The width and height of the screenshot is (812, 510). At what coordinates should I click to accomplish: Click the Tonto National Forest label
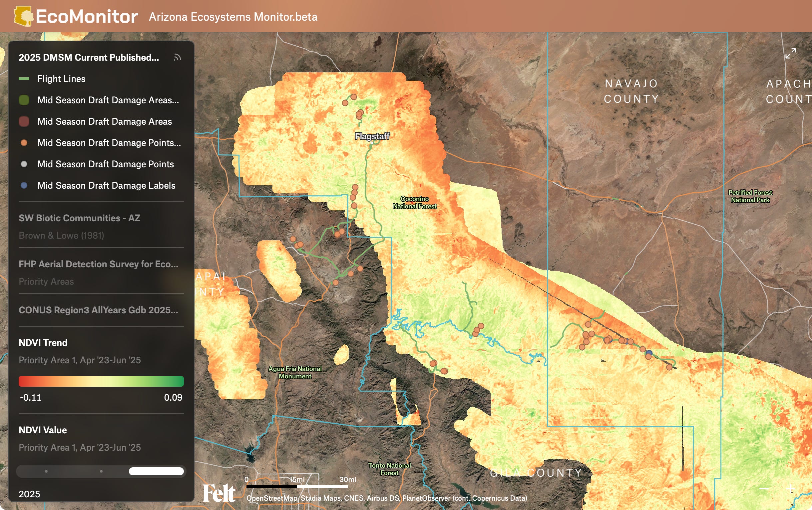tap(389, 469)
